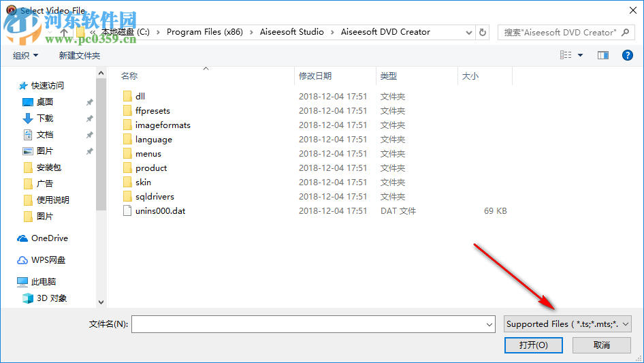The height and width of the screenshot is (363, 644).
Task: Click the search magnifier icon
Action: point(625,32)
